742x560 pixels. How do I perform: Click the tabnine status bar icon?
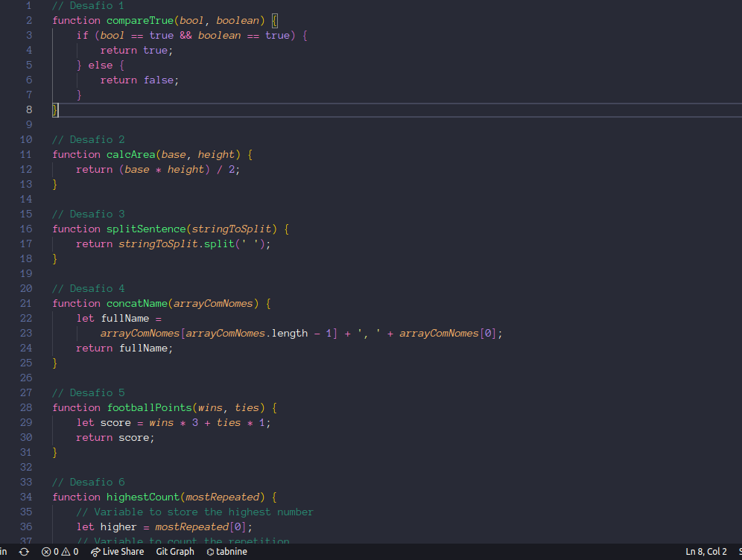click(x=211, y=552)
